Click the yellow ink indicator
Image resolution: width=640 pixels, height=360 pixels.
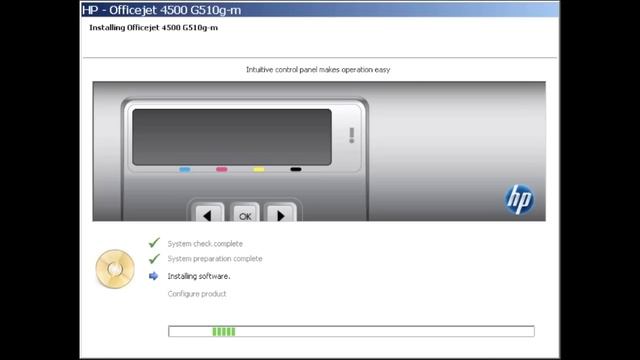259,169
